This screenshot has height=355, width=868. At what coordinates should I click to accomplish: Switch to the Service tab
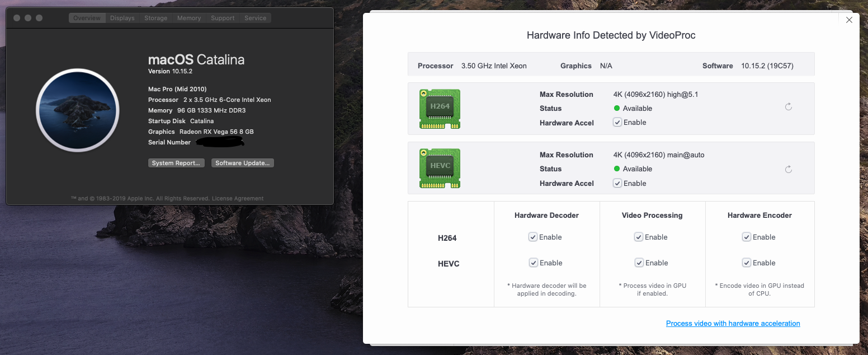point(255,18)
